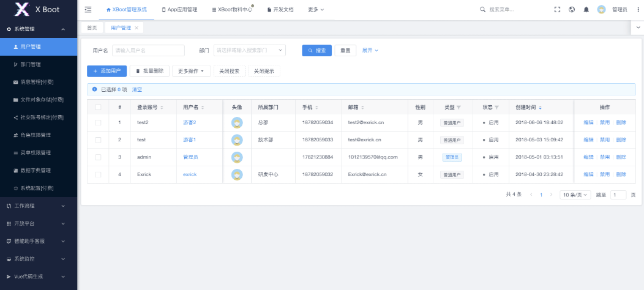Open the 更多操作 dropdown
644x290 pixels.
(192, 71)
